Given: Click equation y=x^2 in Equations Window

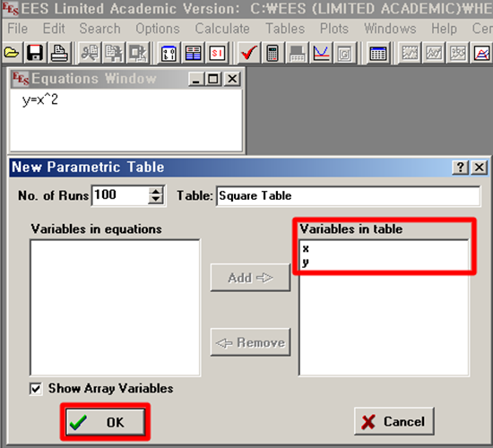Looking at the screenshot, I should coord(40,100).
